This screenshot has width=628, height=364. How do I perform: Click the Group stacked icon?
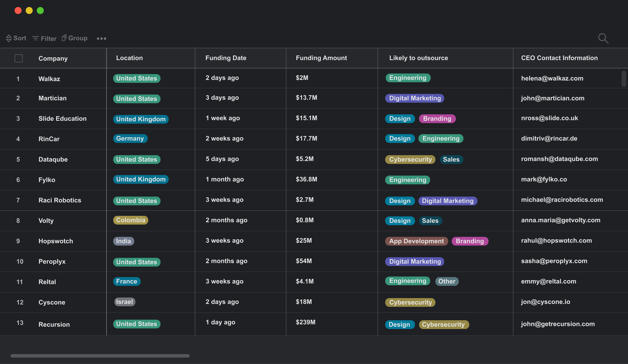click(64, 38)
